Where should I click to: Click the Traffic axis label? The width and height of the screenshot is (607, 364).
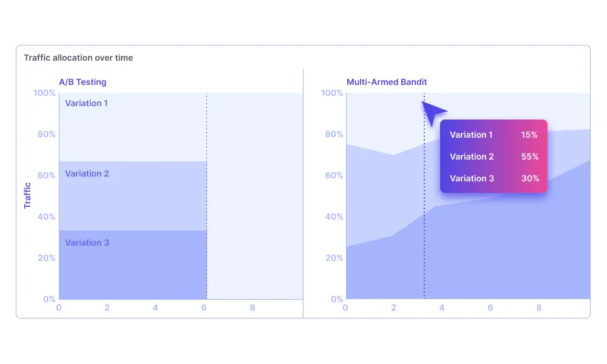tap(27, 196)
